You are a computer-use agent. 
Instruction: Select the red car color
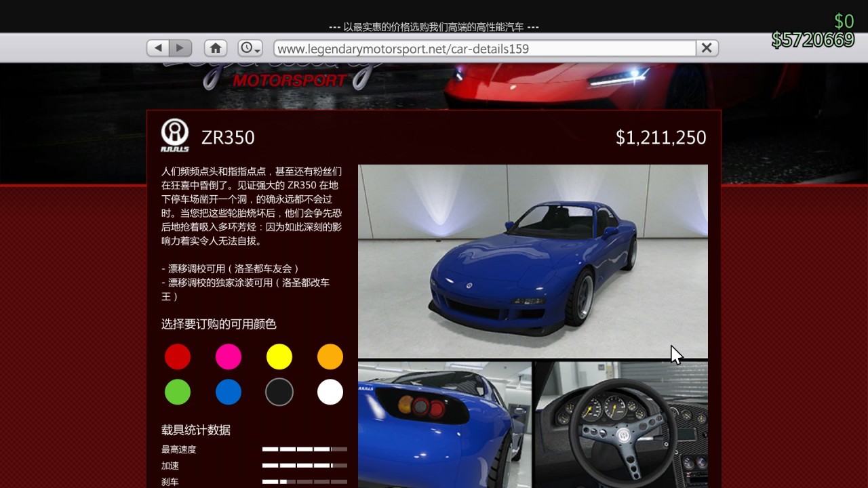pos(178,357)
